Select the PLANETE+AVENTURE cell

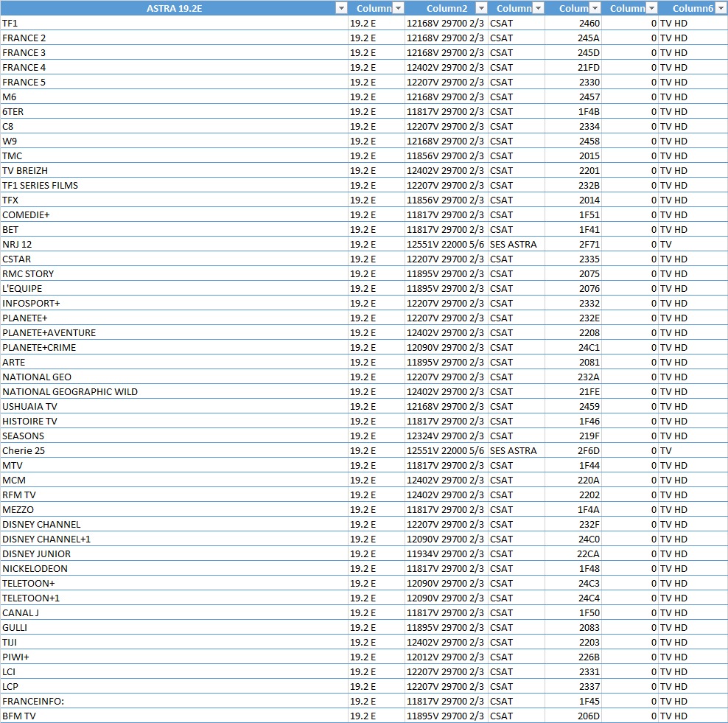(174, 333)
